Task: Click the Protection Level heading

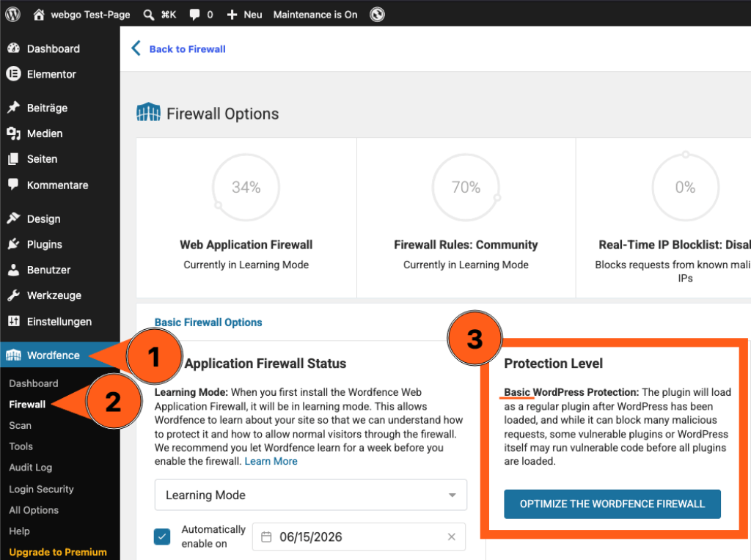Action: click(553, 364)
